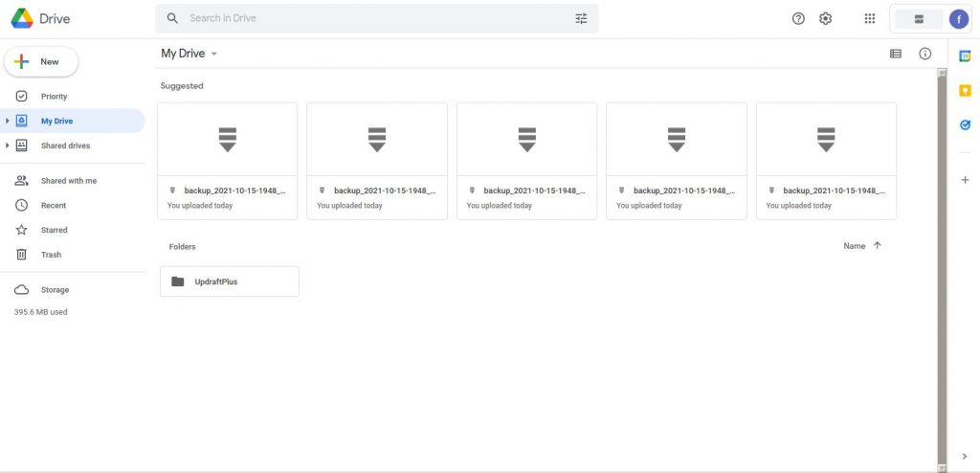980x473 pixels.
Task: Hide side panel chevron at bottom right
Action: click(x=965, y=457)
